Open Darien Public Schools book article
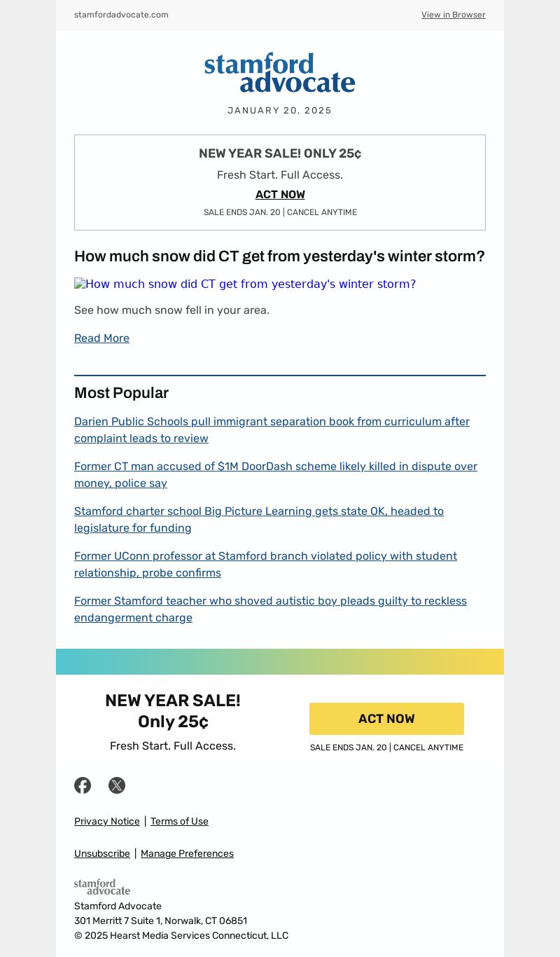 pyautogui.click(x=272, y=429)
